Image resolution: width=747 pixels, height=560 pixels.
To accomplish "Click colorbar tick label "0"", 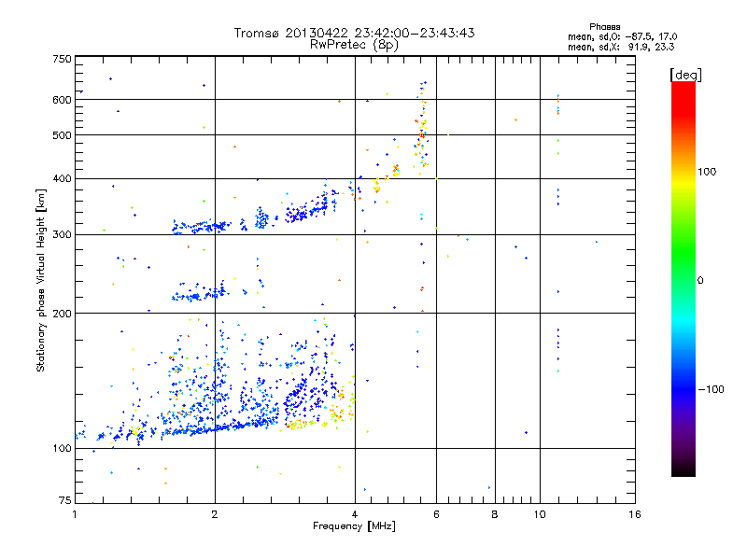I will pyautogui.click(x=700, y=280).
